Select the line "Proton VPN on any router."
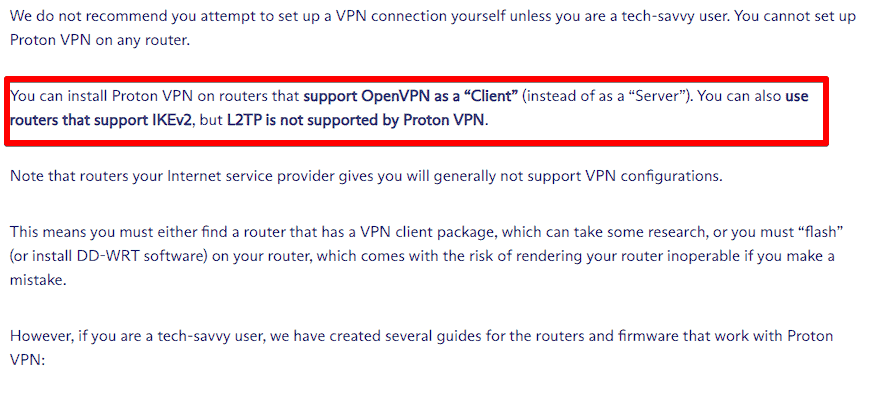 [98, 41]
